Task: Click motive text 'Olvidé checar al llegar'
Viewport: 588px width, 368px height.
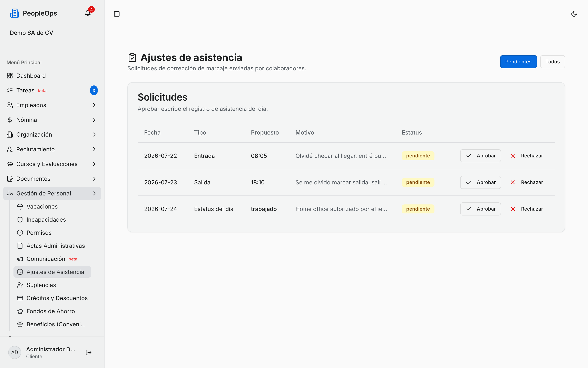Action: click(x=341, y=156)
